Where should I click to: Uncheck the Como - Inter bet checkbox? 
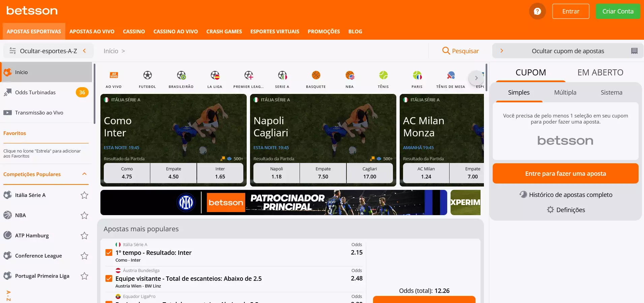point(109,252)
